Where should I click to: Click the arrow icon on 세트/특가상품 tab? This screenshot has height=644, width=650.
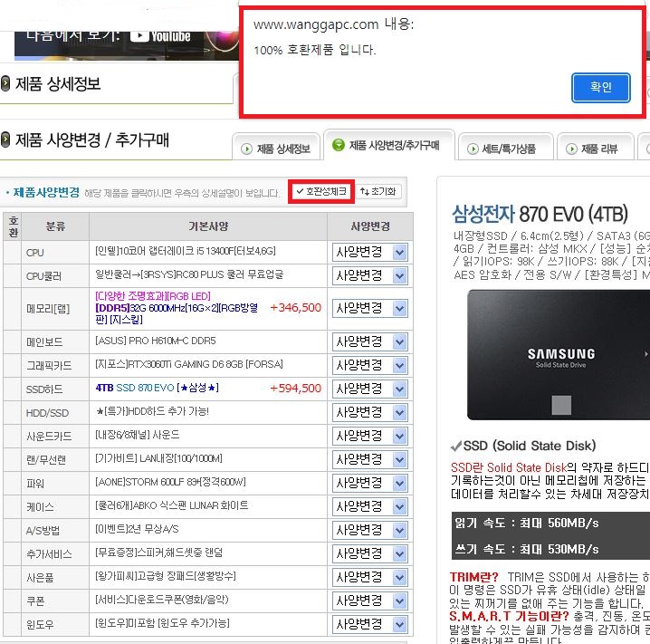[473, 149]
